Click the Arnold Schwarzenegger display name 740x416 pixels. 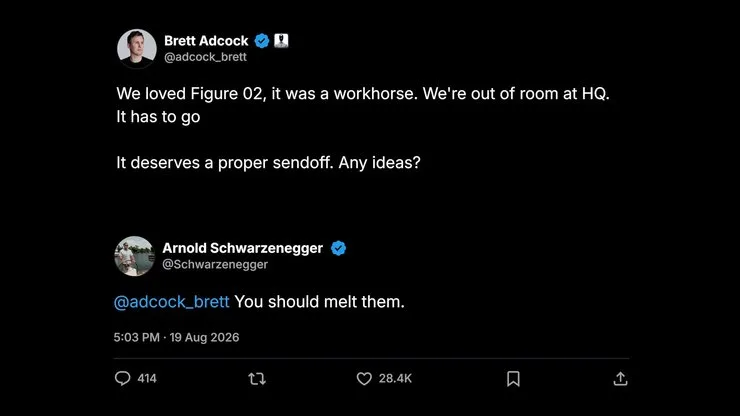tap(243, 248)
